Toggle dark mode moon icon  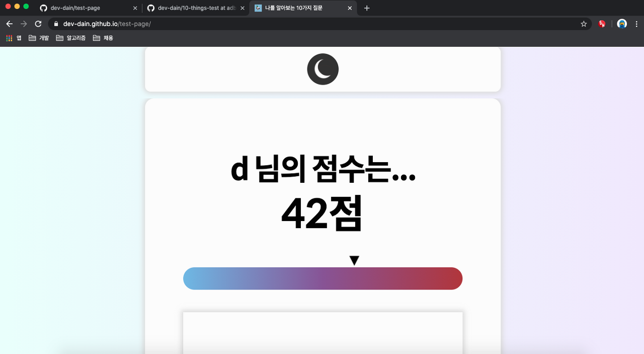coord(323,69)
